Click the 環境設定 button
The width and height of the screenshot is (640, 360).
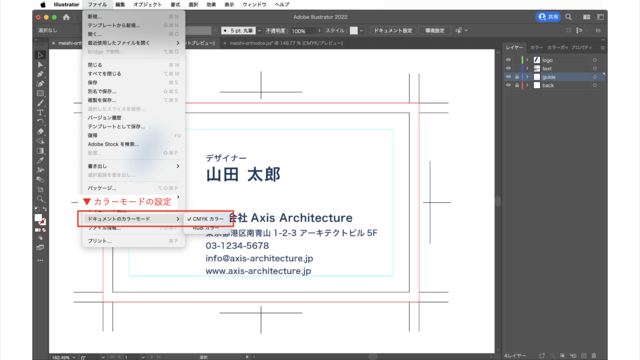[435, 31]
